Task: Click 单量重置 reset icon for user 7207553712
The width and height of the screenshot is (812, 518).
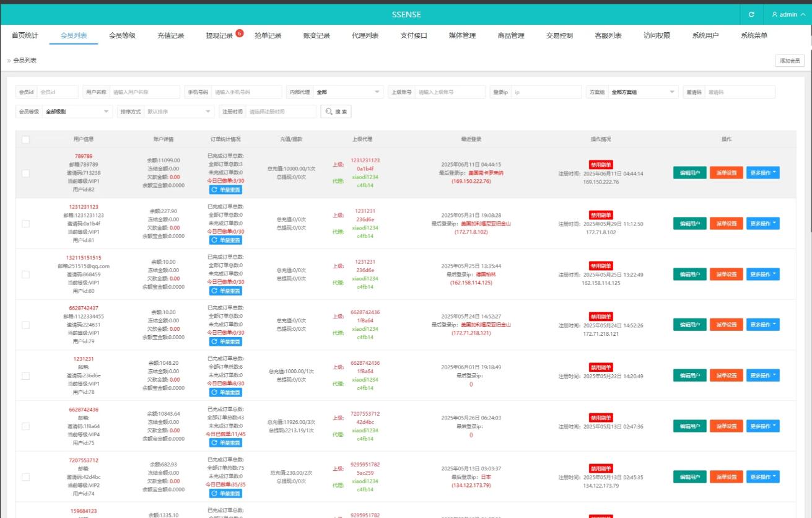Action: [x=216, y=494]
